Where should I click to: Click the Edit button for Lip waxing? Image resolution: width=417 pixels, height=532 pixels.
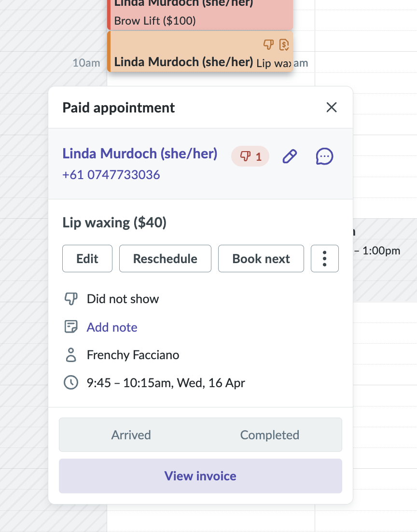tap(87, 259)
